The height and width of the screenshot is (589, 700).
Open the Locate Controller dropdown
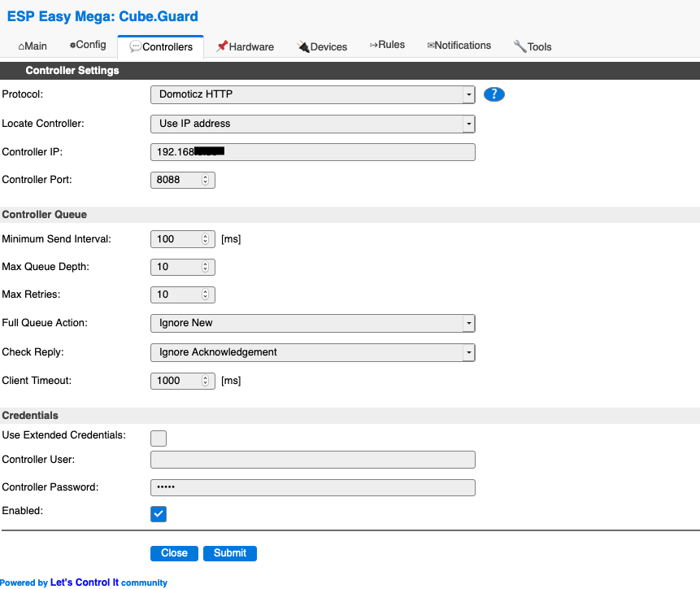(x=312, y=124)
